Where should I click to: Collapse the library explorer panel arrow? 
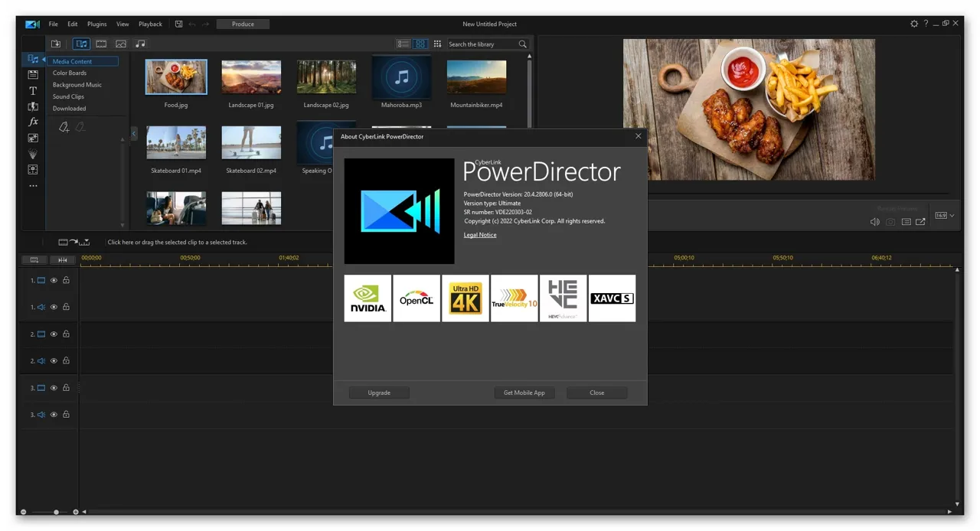coord(134,133)
